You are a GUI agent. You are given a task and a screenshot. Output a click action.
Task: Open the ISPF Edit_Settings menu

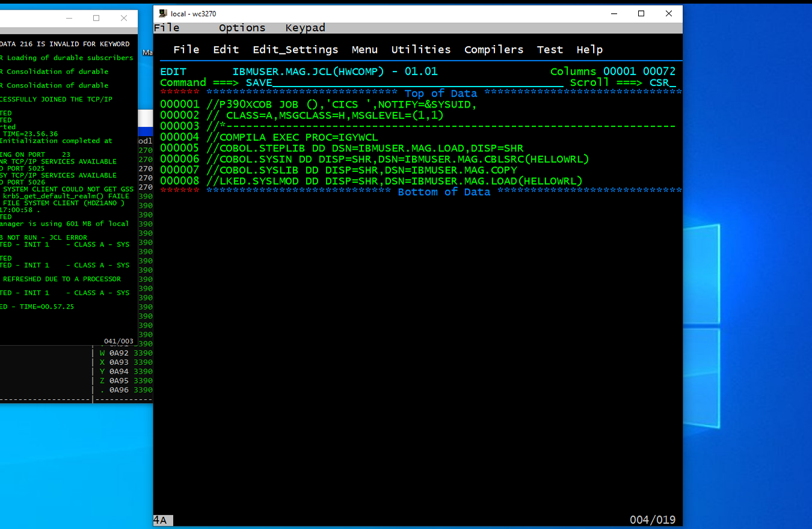click(x=295, y=50)
